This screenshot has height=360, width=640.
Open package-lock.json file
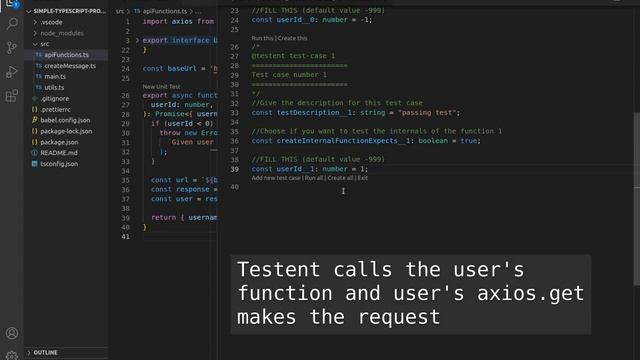(66, 131)
